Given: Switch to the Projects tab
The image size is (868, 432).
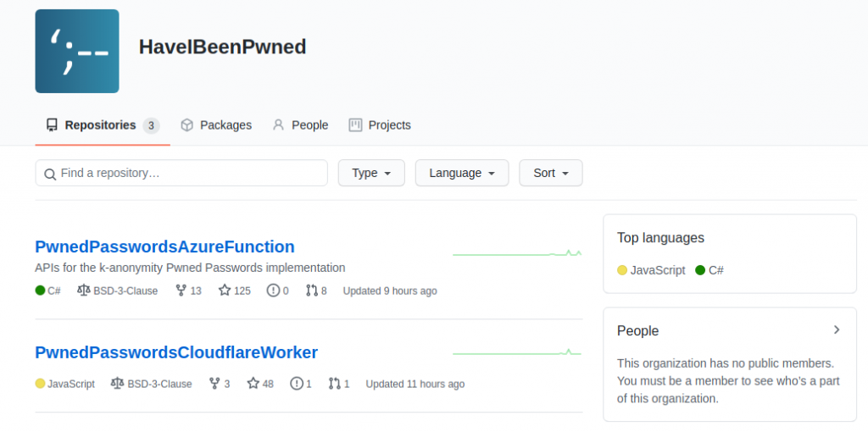Looking at the screenshot, I should click(x=380, y=125).
